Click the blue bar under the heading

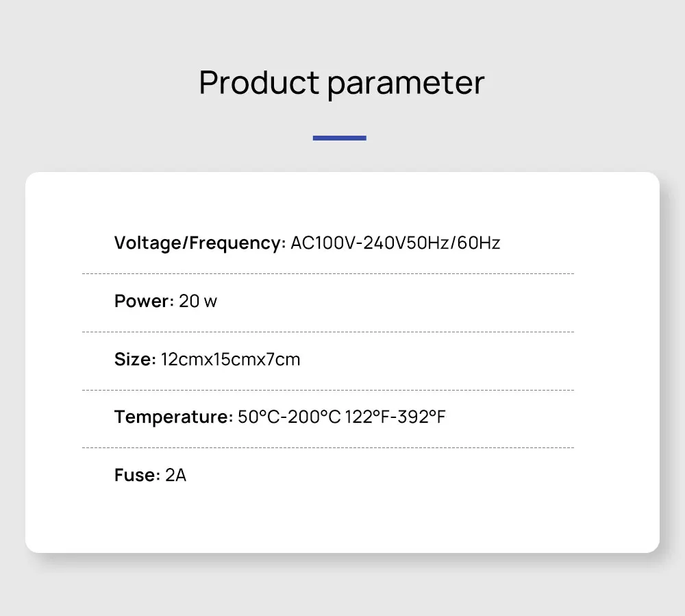click(x=340, y=138)
